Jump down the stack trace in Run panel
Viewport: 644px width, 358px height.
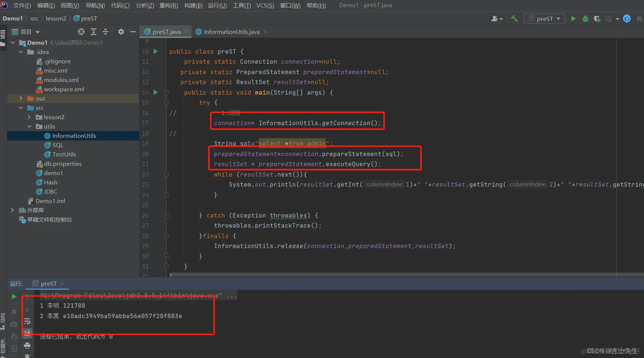[27, 309]
